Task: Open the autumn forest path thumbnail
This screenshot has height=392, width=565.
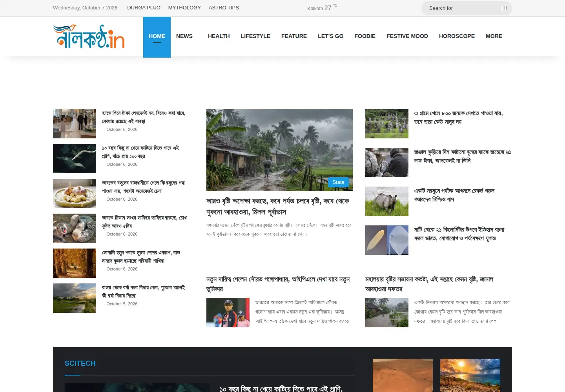Action: point(75,263)
